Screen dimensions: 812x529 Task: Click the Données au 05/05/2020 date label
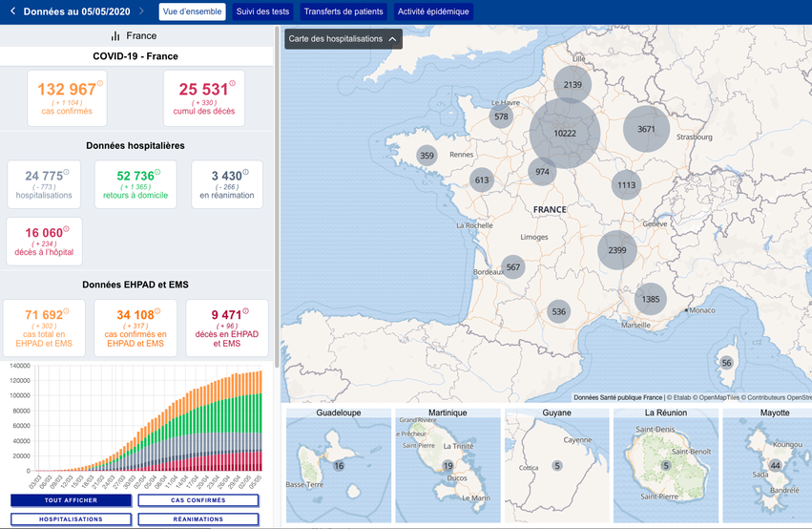click(x=76, y=11)
